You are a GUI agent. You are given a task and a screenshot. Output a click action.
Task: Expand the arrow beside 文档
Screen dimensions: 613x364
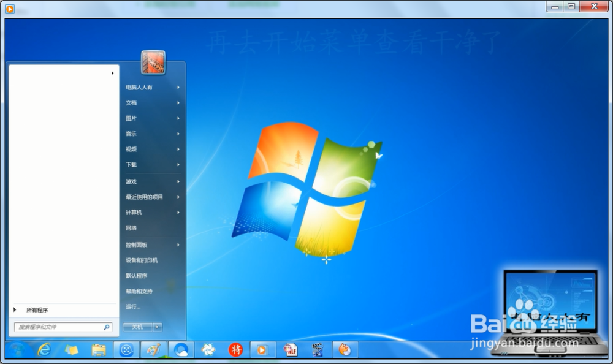coord(178,103)
